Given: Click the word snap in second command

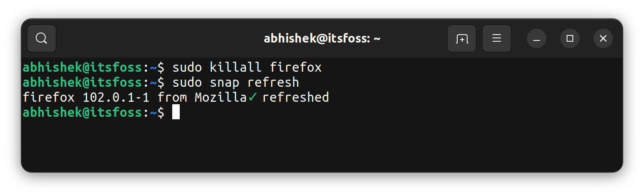Looking at the screenshot, I should tap(225, 82).
